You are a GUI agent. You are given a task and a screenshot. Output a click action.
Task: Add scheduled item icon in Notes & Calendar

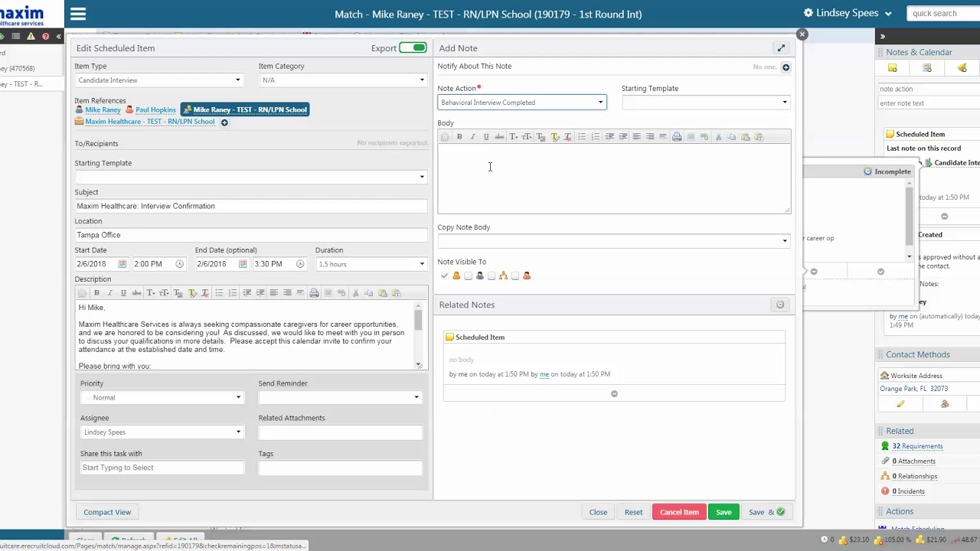click(x=927, y=68)
